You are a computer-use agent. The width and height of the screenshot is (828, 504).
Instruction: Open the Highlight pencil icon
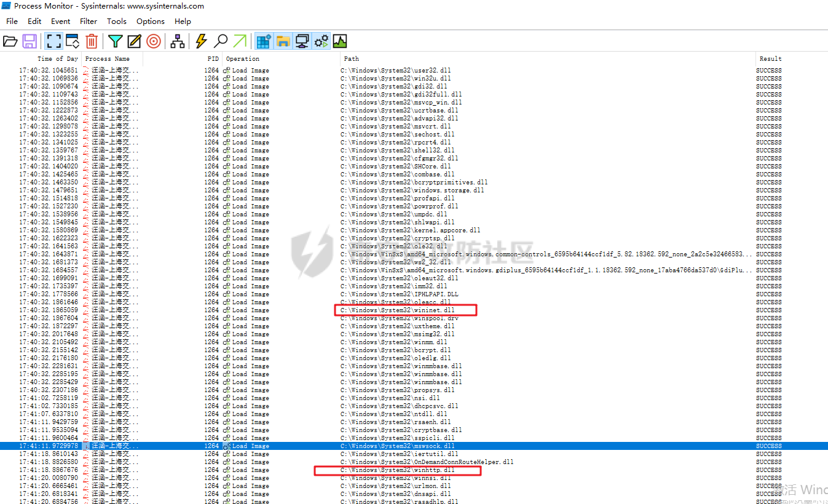pos(134,41)
